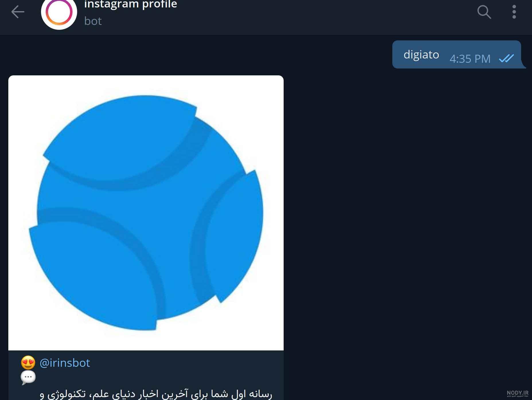This screenshot has width=532, height=400.
Task: Go back using the arrow icon
Action: [x=17, y=12]
